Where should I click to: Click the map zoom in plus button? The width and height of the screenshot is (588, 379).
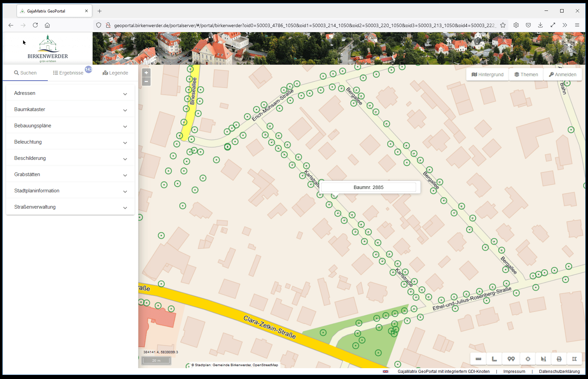tap(146, 73)
